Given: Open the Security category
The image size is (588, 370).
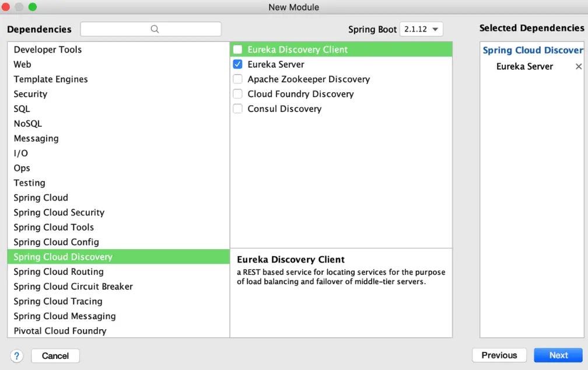Looking at the screenshot, I should click(118, 94).
